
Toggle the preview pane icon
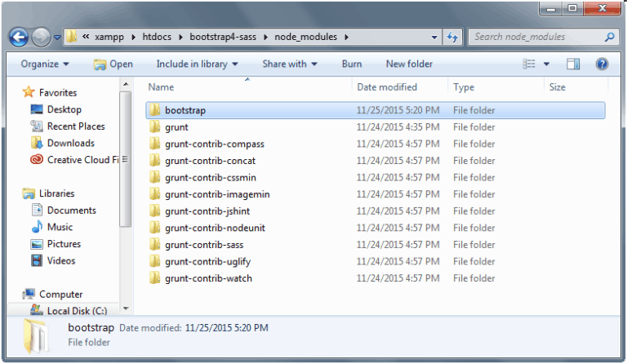tap(573, 64)
